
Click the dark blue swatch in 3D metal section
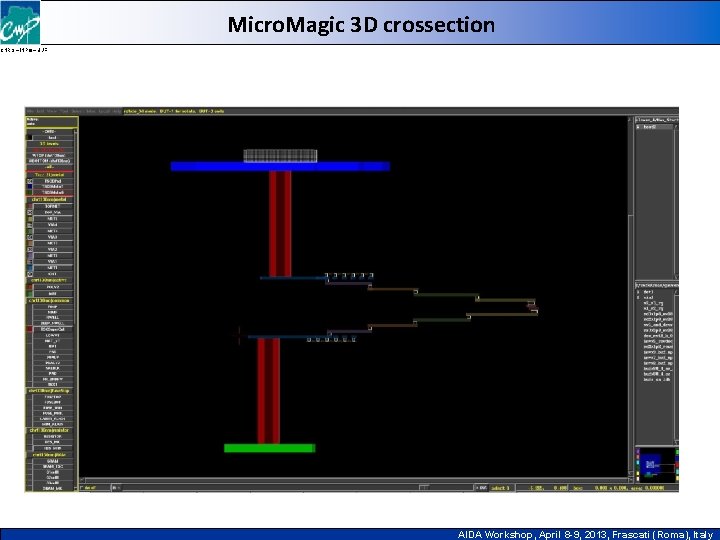(29, 186)
